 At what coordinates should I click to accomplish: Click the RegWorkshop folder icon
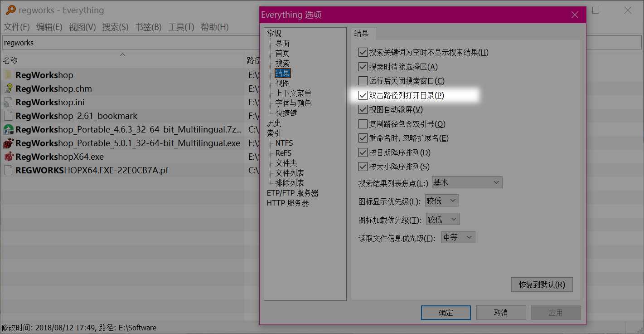(x=9, y=75)
